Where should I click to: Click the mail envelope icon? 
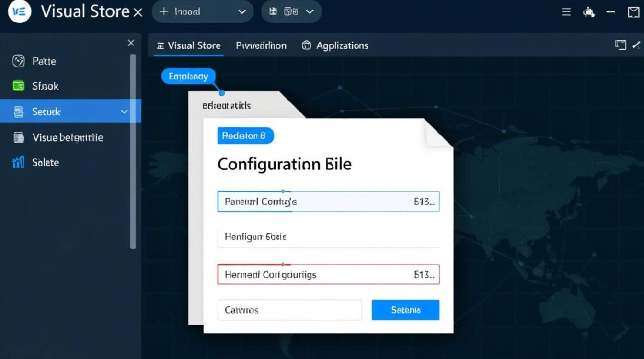click(633, 12)
